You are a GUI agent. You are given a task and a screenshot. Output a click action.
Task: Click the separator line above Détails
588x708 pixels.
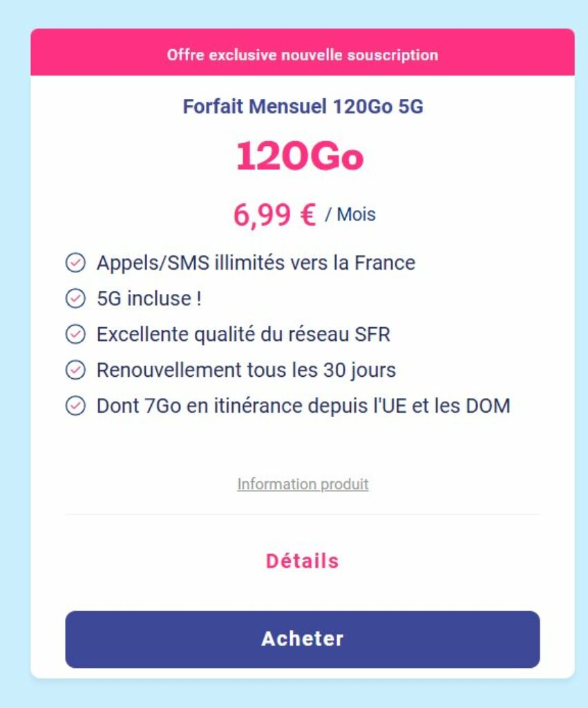coord(303,514)
